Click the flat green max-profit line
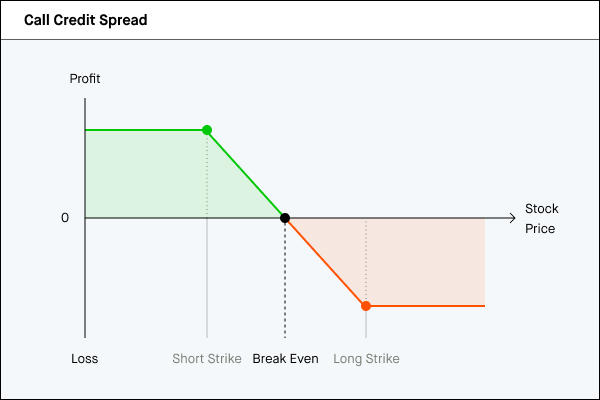600x400 pixels. click(x=145, y=130)
